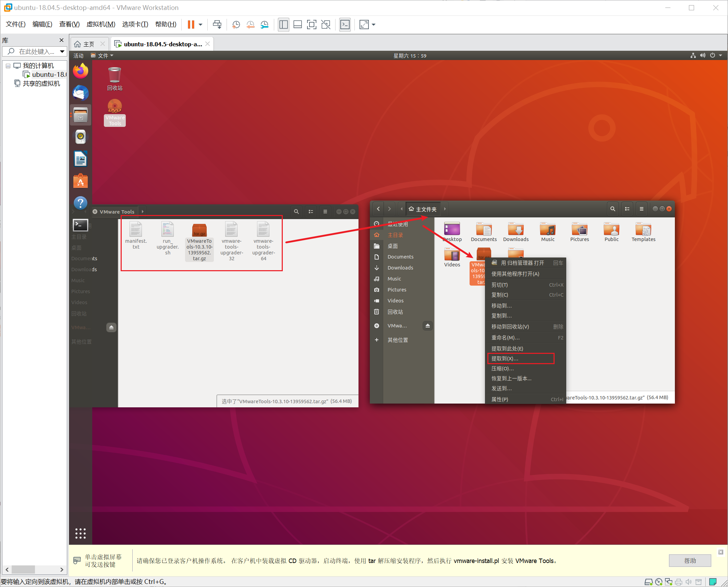Click back arrow in 主文件夹 window

coord(378,209)
